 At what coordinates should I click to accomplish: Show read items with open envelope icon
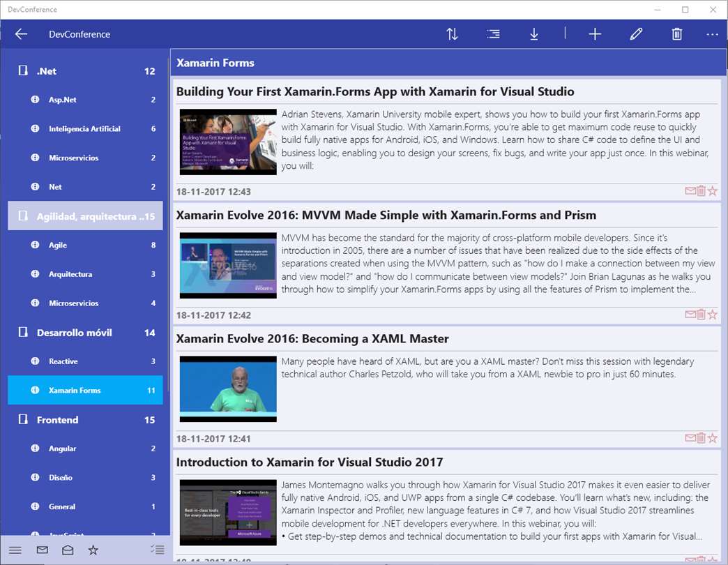68,550
